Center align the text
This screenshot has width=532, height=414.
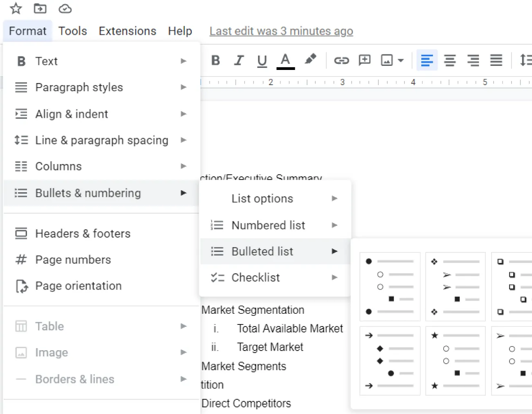coord(450,60)
